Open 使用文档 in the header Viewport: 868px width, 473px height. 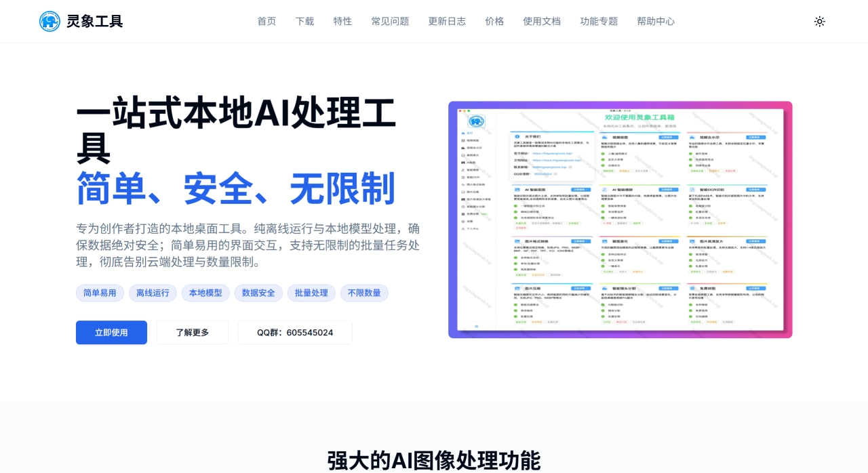click(542, 21)
